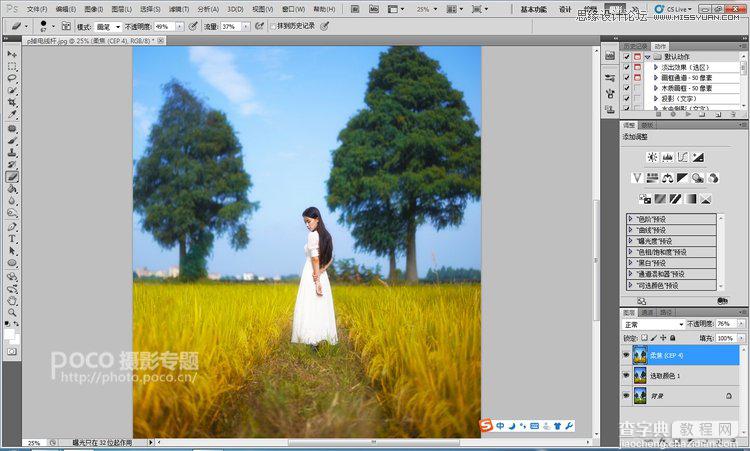Open the brush preset picker arrow

[x=53, y=26]
